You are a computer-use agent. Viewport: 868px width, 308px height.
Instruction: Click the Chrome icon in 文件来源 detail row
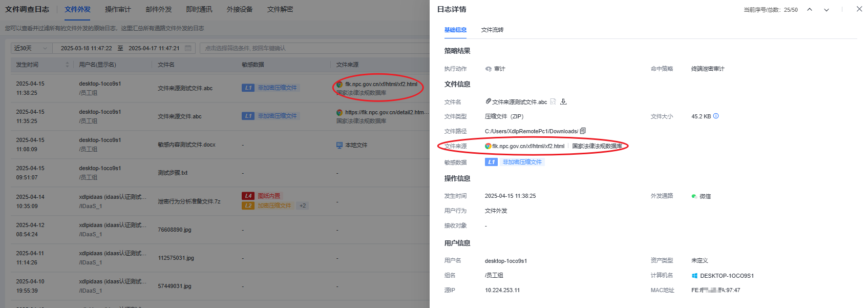coord(488,146)
